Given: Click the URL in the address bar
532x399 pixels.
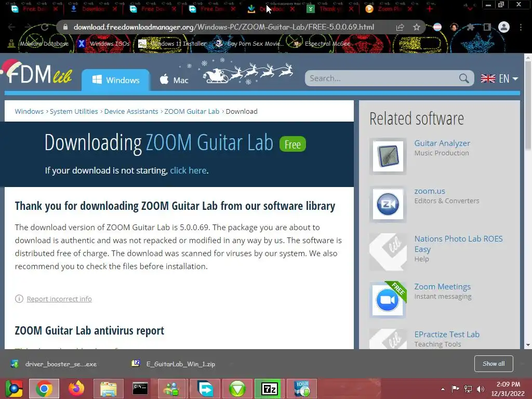Looking at the screenshot, I should 224,27.
